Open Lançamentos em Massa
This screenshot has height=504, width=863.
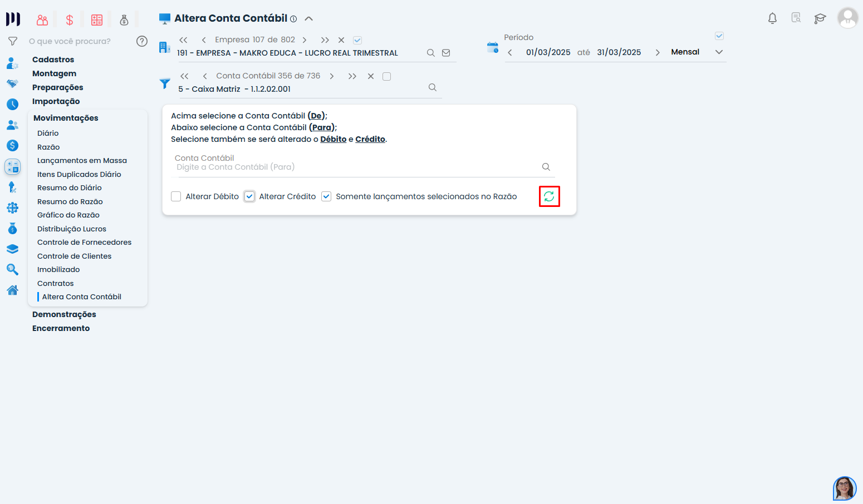tap(82, 161)
